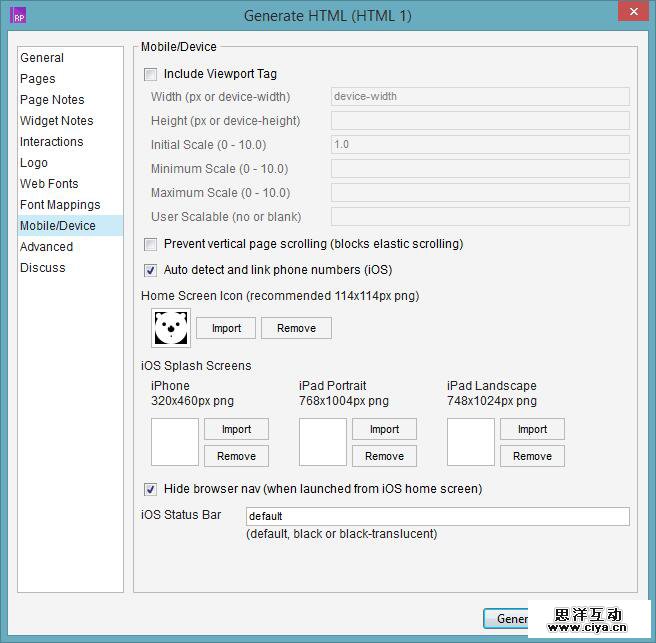Import iPhone splash screen image
Image resolution: width=656 pixels, height=643 pixels.
[236, 429]
